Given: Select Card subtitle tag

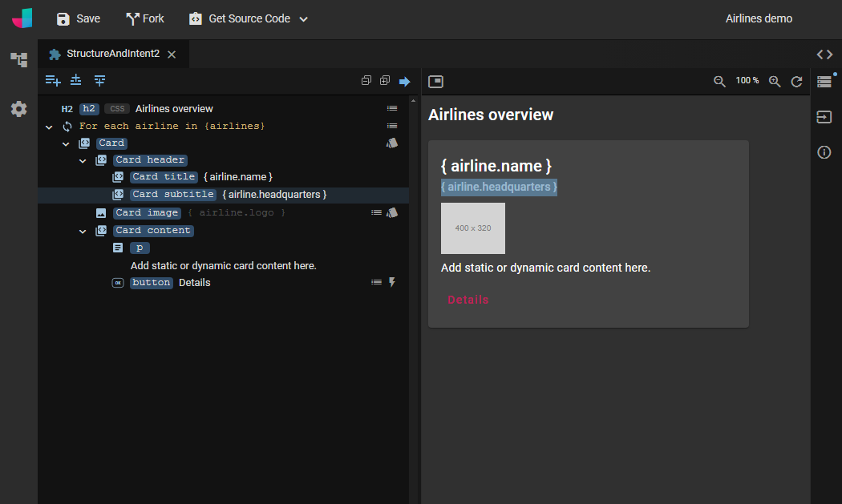Looking at the screenshot, I should 173,194.
